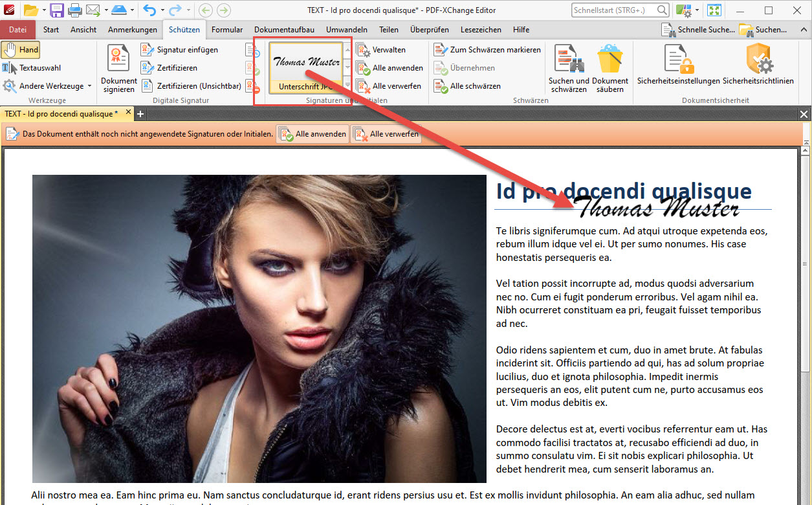Screen dimensions: 812x505
Task: Click the woman photo in the document
Action: [259, 329]
